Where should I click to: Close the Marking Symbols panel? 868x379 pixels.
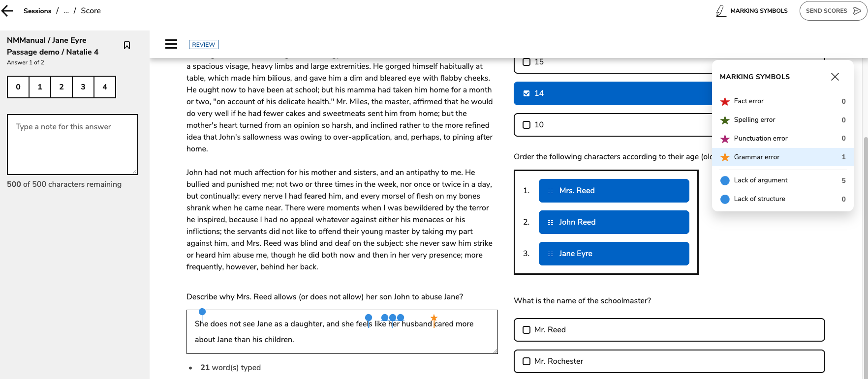835,77
